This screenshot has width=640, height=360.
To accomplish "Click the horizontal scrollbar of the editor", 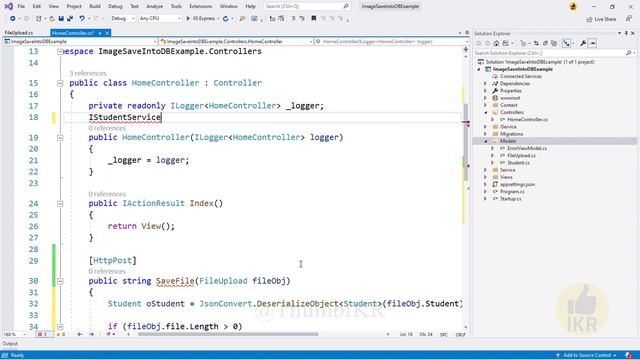I will tap(228, 334).
